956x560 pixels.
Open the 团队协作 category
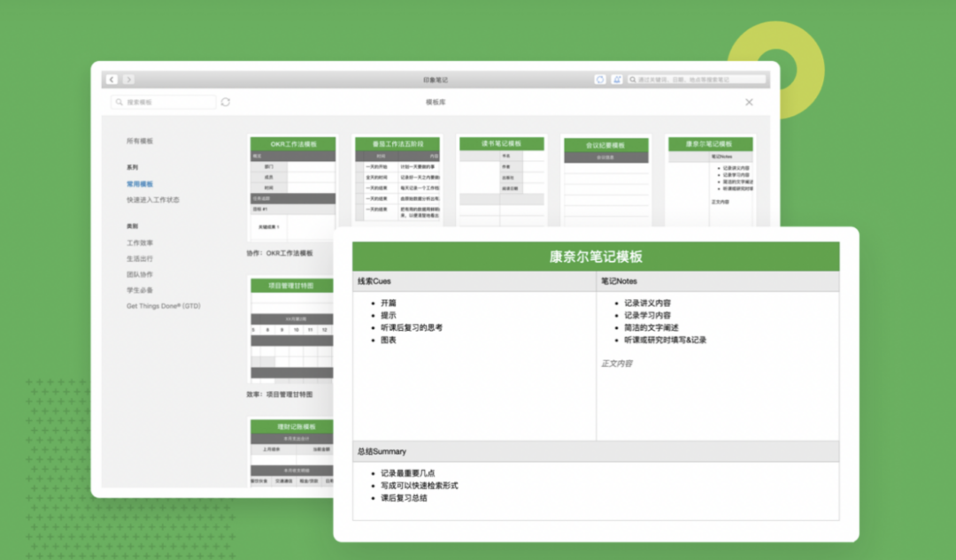(x=140, y=274)
